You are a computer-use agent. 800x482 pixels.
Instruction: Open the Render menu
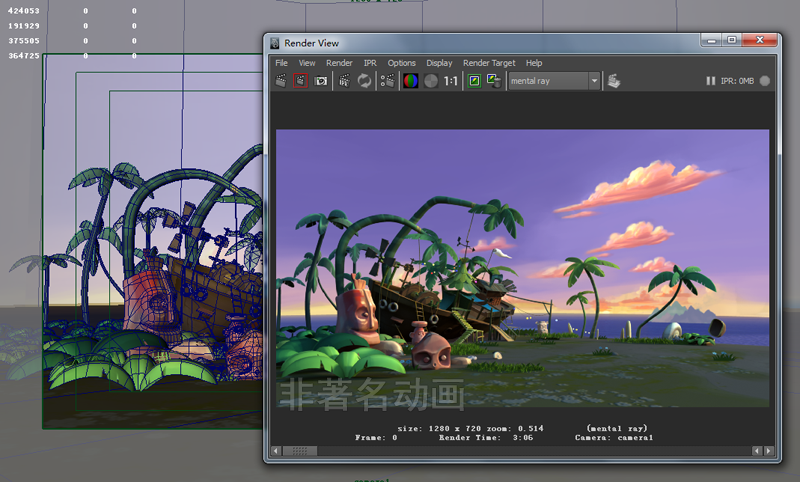339,63
